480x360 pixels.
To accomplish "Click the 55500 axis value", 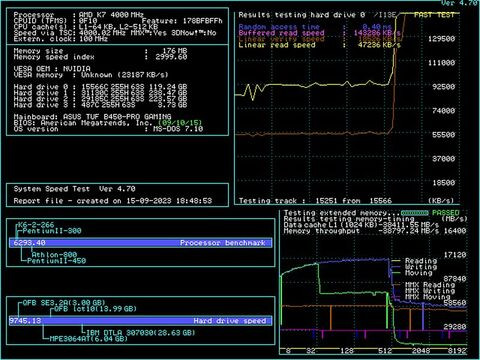I will 443,135.
